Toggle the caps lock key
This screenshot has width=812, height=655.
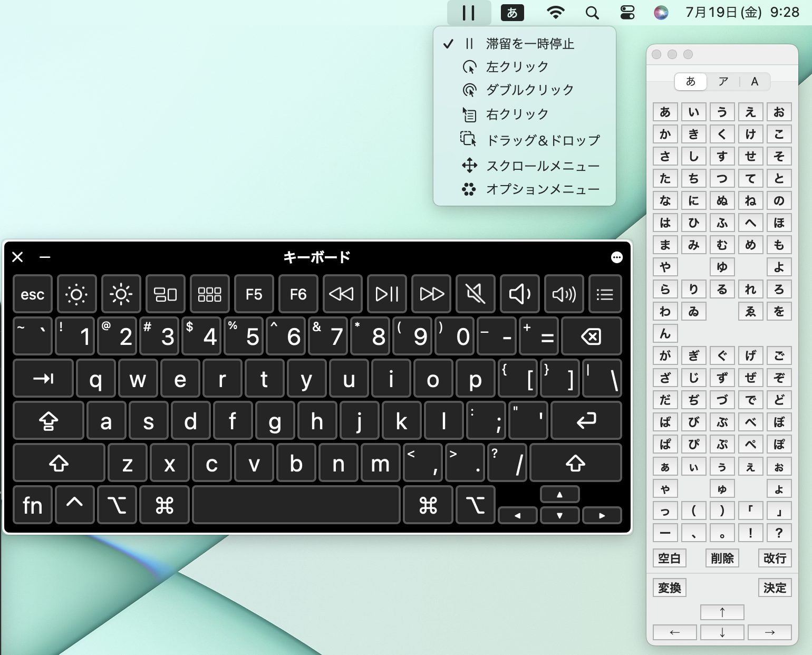(49, 420)
